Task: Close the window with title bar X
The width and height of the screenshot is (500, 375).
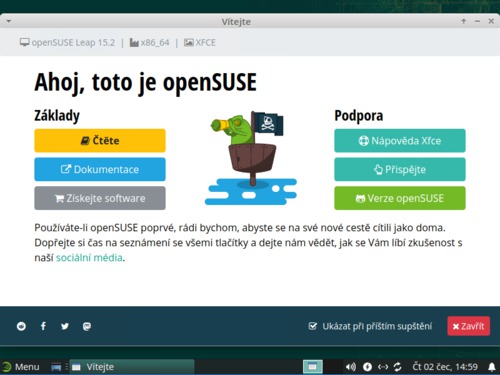Action: [x=491, y=21]
